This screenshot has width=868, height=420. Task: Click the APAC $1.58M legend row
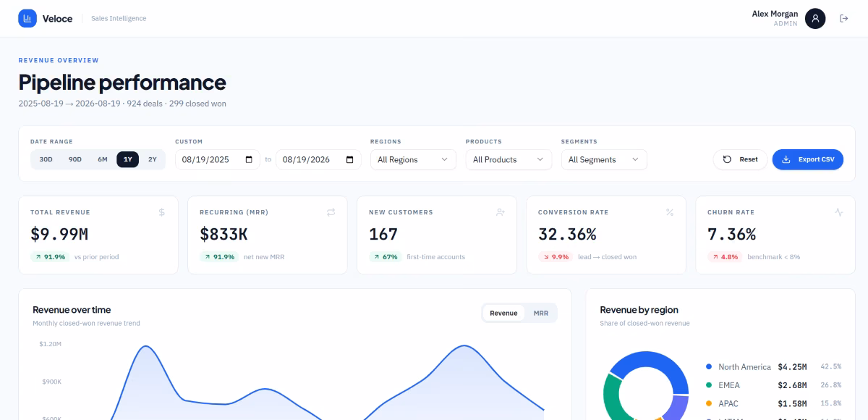click(773, 403)
